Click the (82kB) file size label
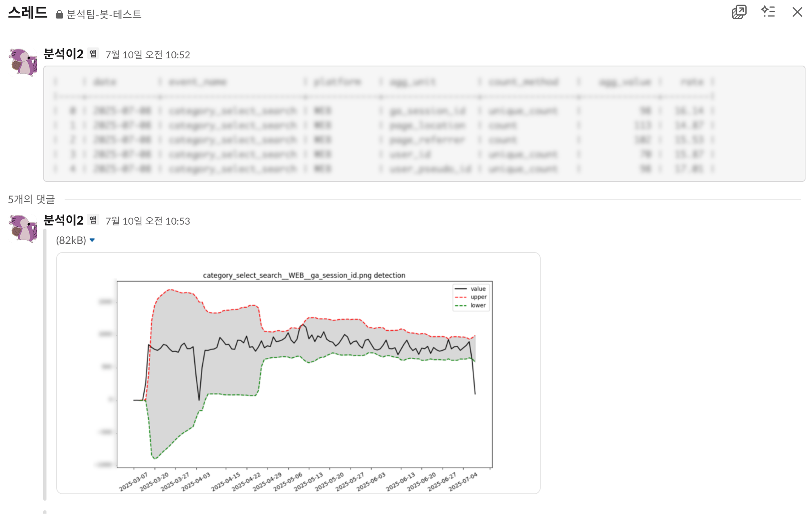 (71, 240)
